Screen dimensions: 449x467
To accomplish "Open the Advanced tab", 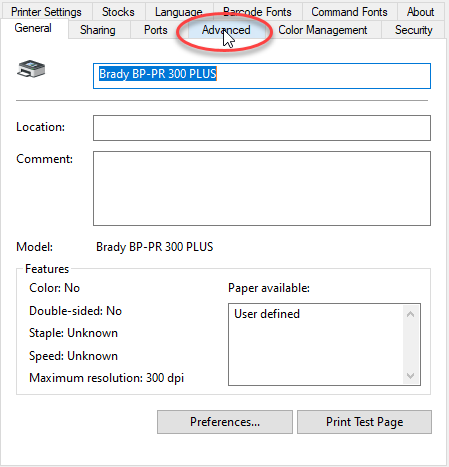I will 226,30.
